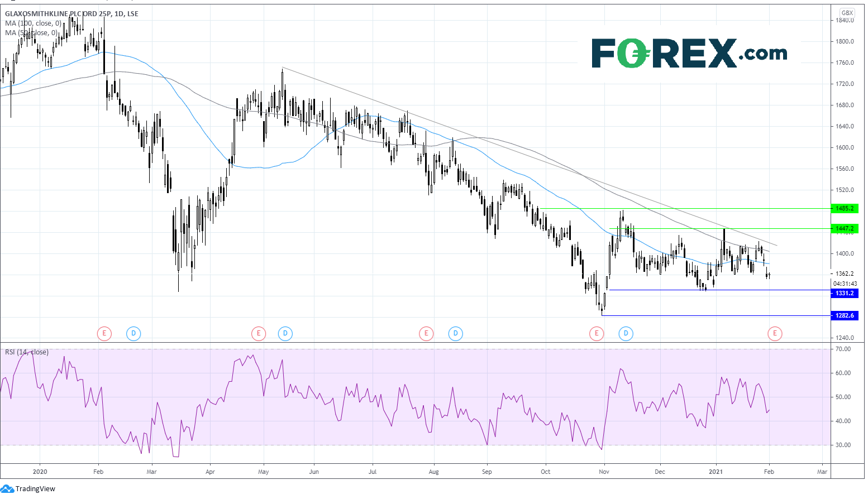This screenshot has width=868, height=499.
Task: Select the MA 100 indicator legend
Action: 33,23
